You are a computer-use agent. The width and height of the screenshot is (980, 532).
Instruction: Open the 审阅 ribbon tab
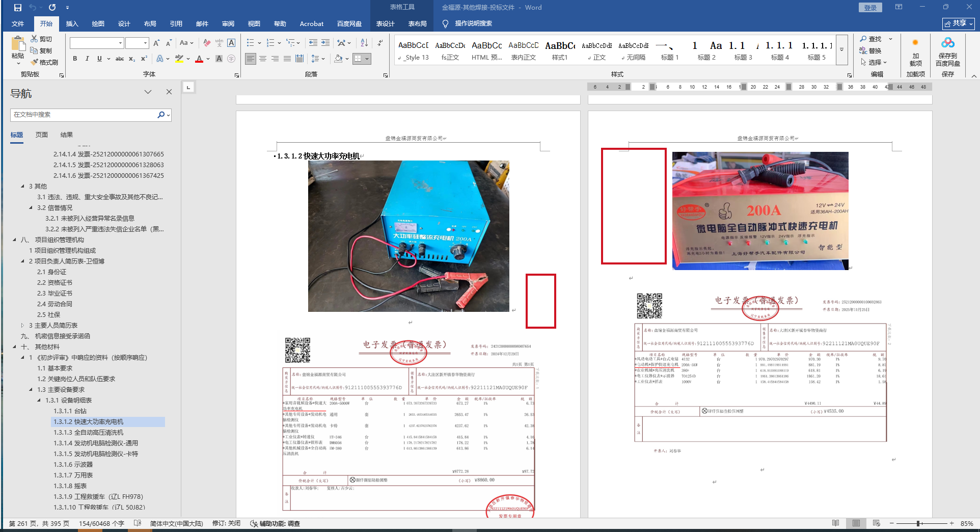[x=228, y=23]
